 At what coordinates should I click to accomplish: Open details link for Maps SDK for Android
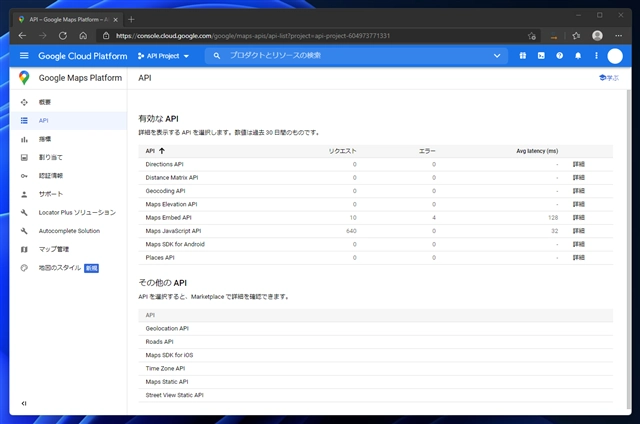(x=578, y=244)
